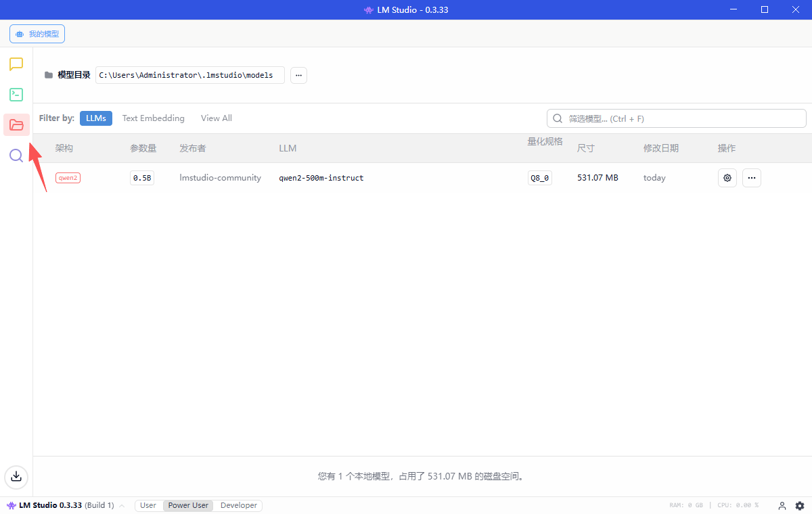This screenshot has width=812, height=514.
Task: Open the Developer console sidebar icon
Action: (x=16, y=95)
